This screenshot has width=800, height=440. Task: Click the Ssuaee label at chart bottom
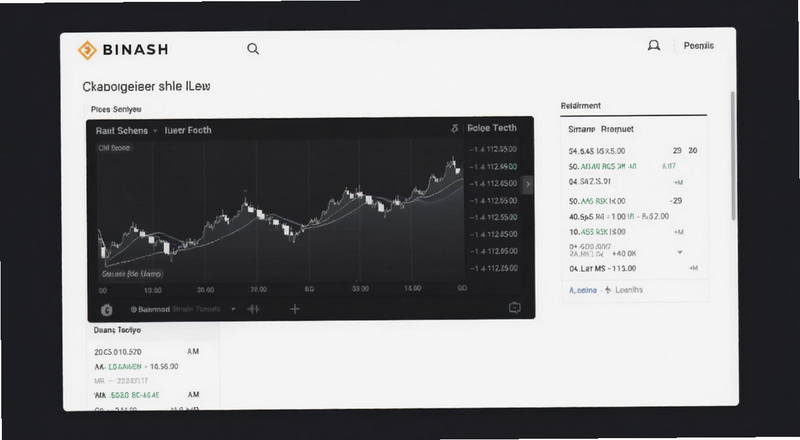(132, 274)
